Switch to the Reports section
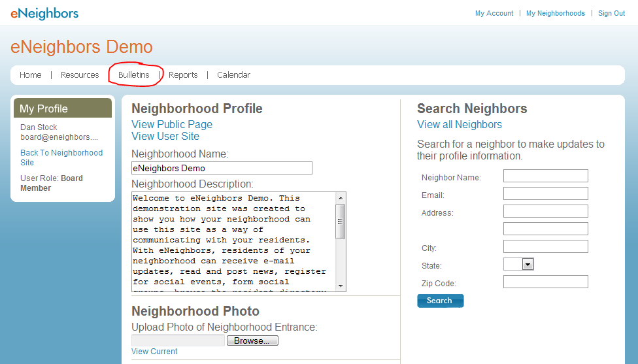 [x=183, y=75]
